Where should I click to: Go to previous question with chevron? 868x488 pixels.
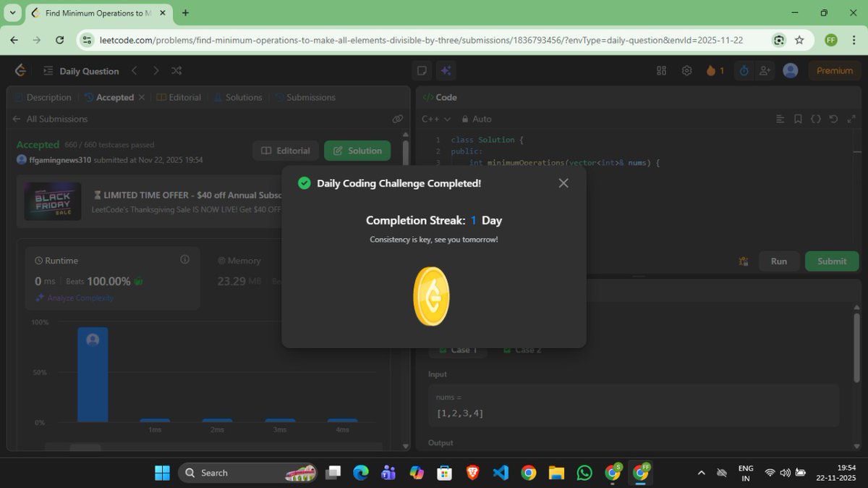[135, 70]
